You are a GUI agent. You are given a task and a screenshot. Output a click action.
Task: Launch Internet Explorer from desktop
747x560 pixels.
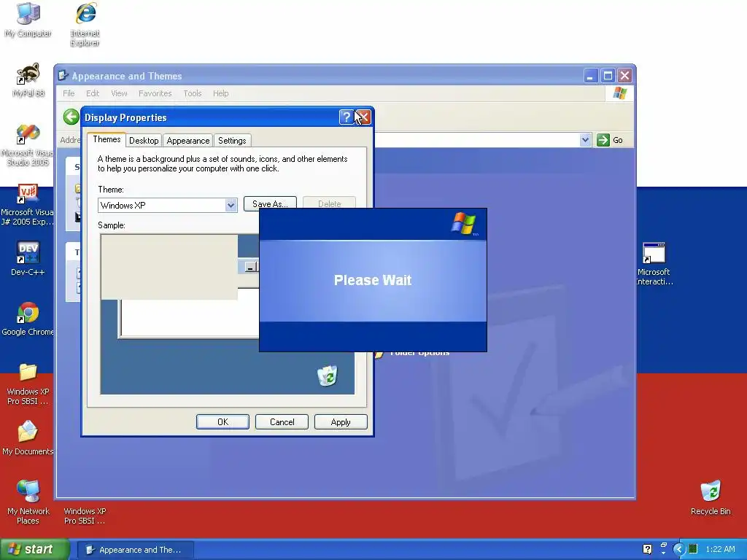85,24
